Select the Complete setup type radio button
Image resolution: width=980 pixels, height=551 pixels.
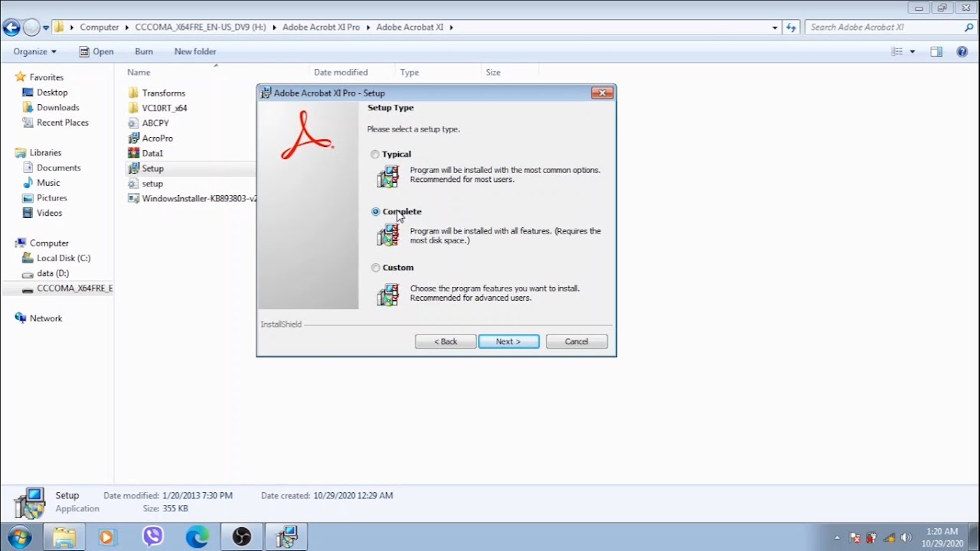(375, 212)
